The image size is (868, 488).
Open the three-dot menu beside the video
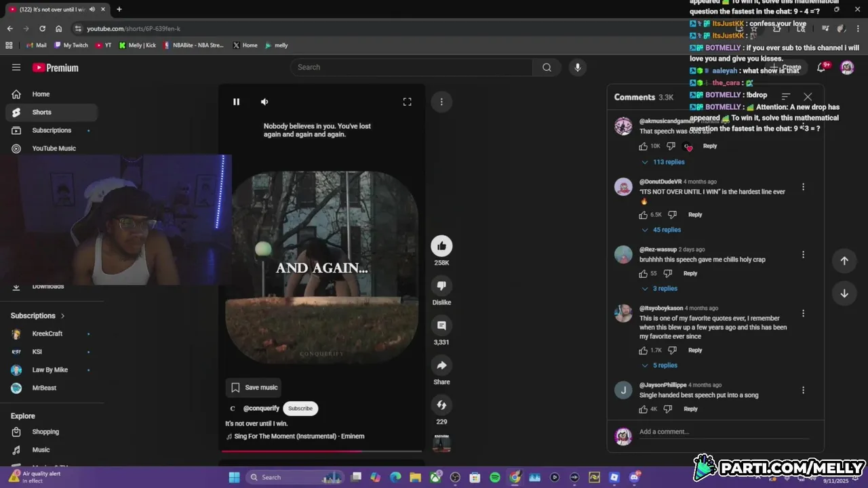coord(441,102)
